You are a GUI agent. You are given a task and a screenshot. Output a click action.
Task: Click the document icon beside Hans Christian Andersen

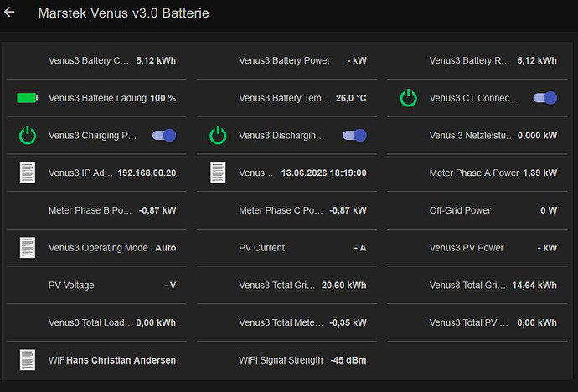coord(28,360)
